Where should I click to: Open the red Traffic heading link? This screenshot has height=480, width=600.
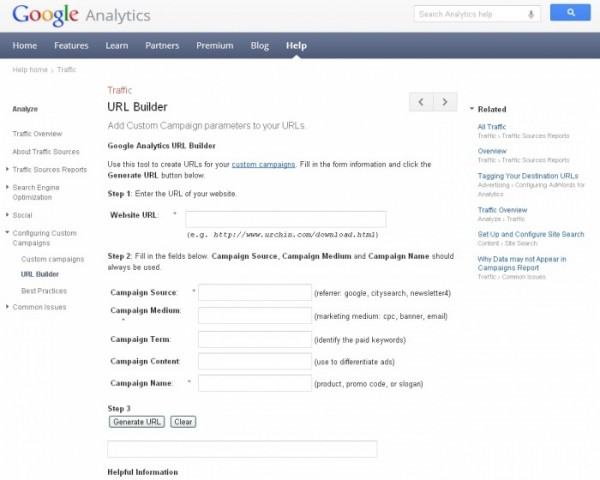120,90
